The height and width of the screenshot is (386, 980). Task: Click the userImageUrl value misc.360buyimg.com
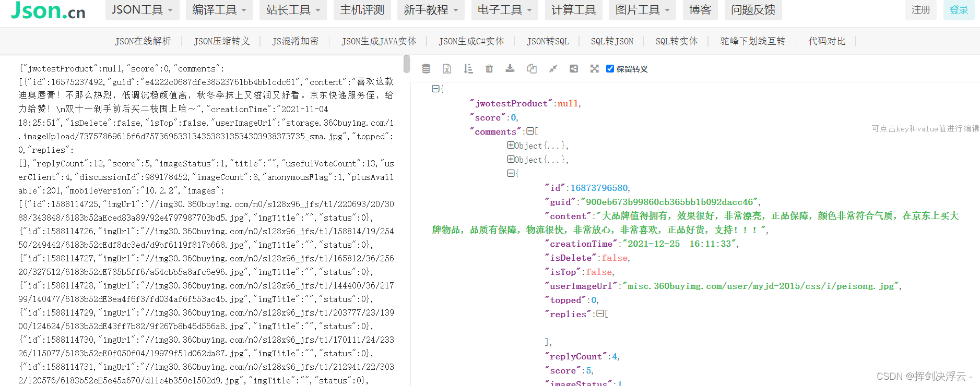tap(761, 286)
